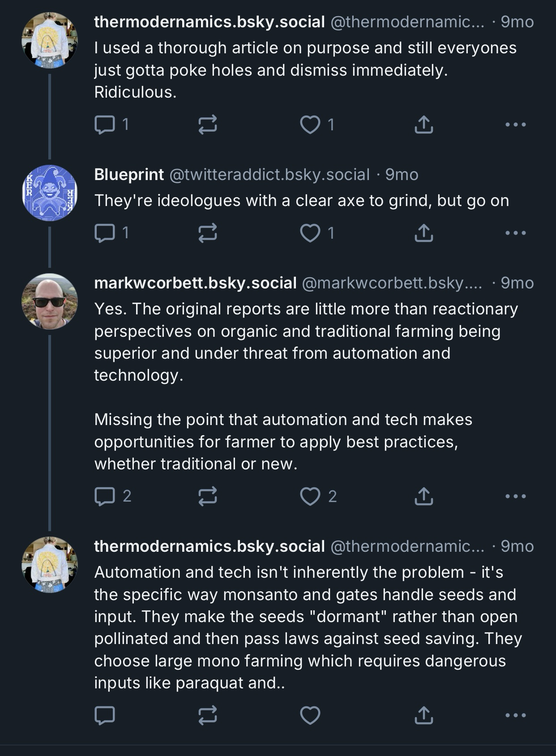Open the @twitteraddict.bsky.social handle
The width and height of the screenshot is (556, 756).
269,175
